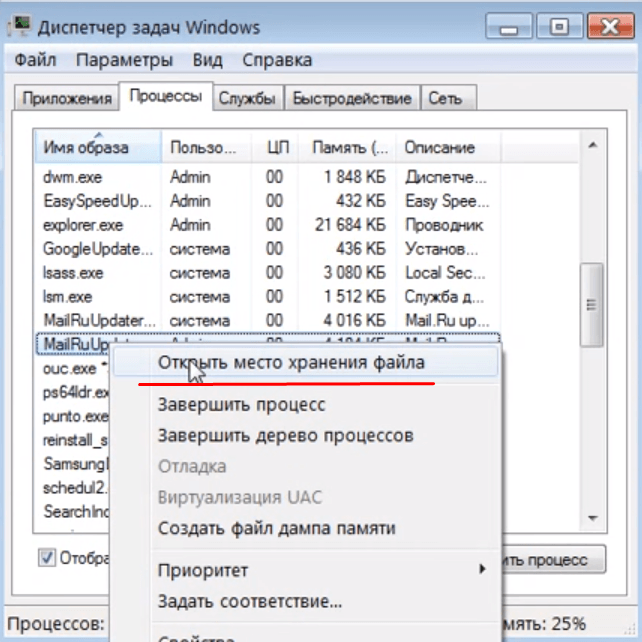Select the ps64ldr process row

[72, 392]
